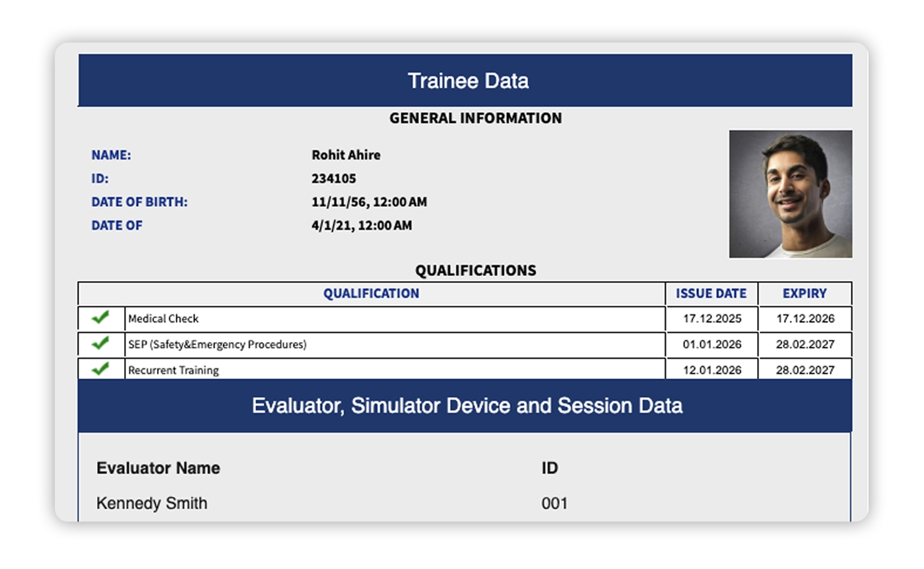Image resolution: width=924 pixels, height=569 pixels.
Task: Click the QUALIFICATION column header
Action: 371,294
